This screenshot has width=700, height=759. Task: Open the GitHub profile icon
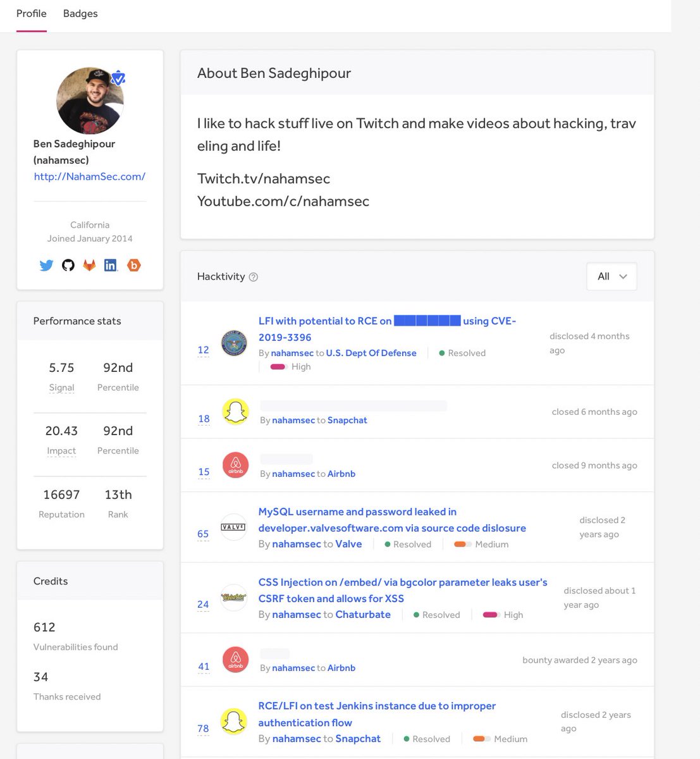click(x=68, y=266)
